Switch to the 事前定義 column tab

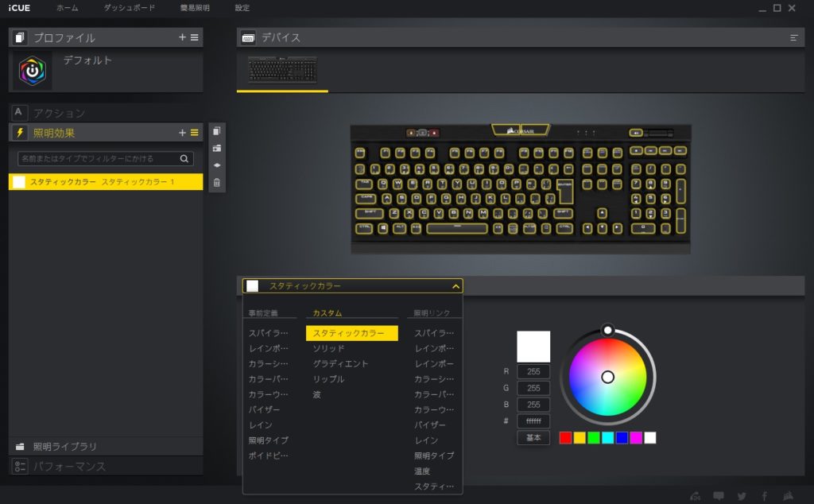tap(263, 313)
